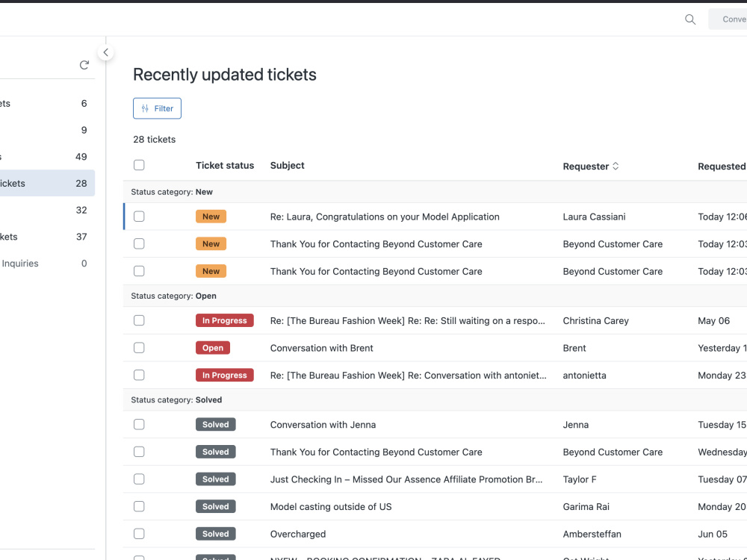Open the search magnifier icon
This screenshot has width=747, height=560.
[x=689, y=19]
